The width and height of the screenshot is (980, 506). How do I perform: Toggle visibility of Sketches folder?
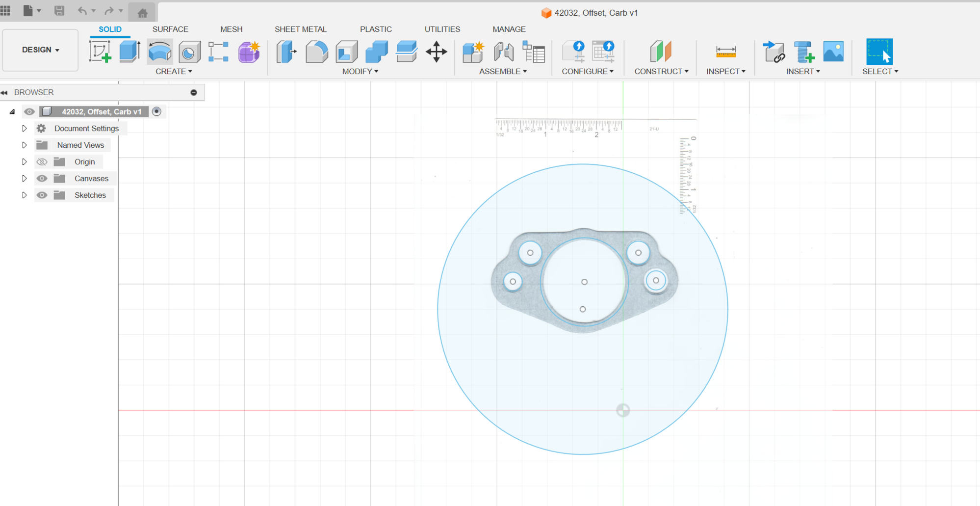[42, 195]
